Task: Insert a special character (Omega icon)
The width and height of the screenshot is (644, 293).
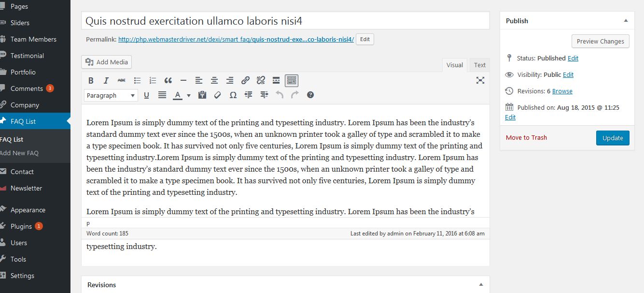Action: click(x=233, y=95)
